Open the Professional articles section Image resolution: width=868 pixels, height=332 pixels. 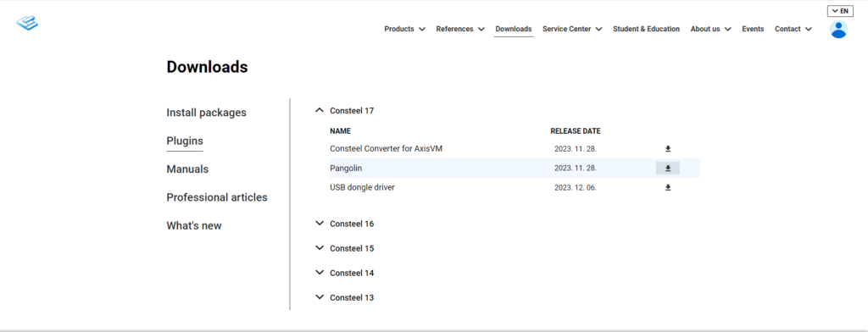pos(216,197)
